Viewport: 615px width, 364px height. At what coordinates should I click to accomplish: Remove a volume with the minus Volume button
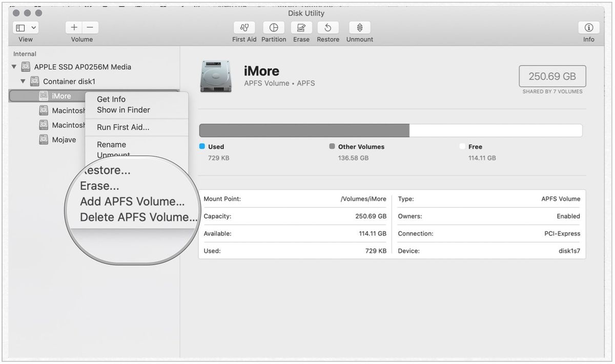pyautogui.click(x=90, y=27)
